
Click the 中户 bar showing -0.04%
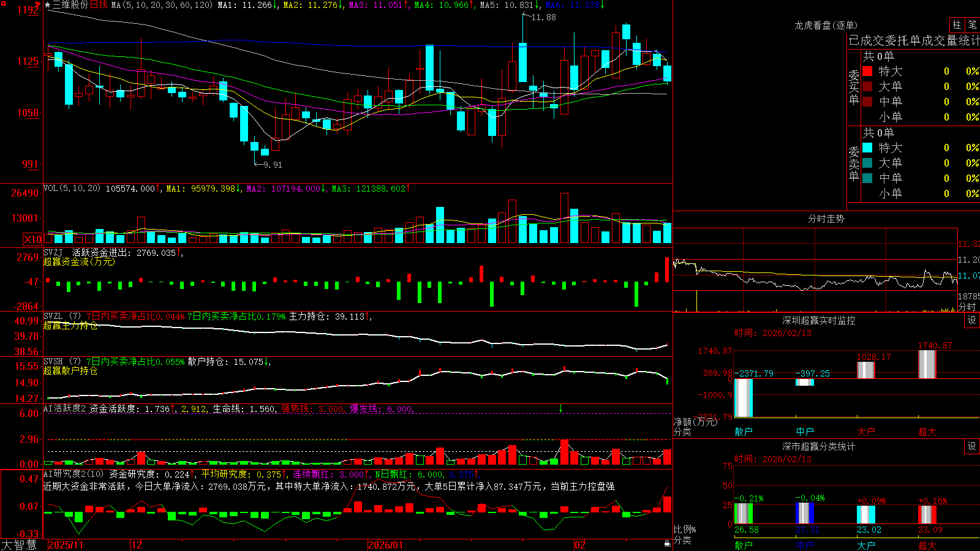(x=805, y=513)
